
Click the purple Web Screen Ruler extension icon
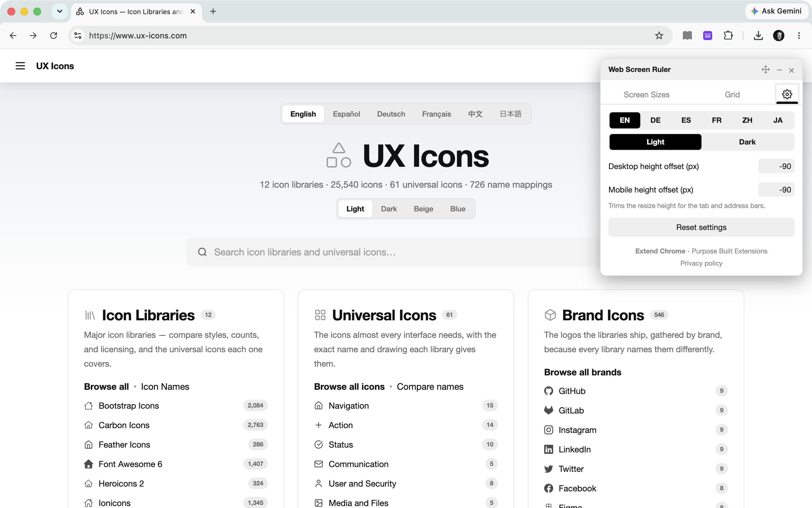click(x=708, y=36)
